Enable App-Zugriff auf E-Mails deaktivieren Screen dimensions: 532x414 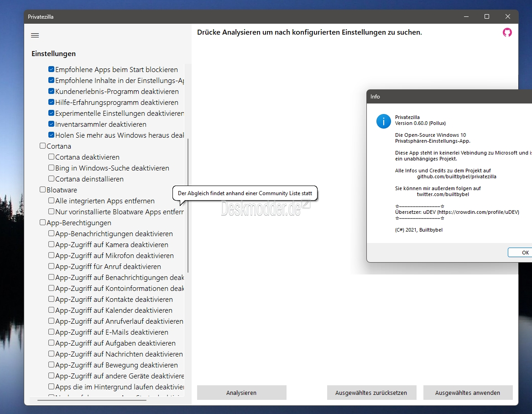(51, 332)
